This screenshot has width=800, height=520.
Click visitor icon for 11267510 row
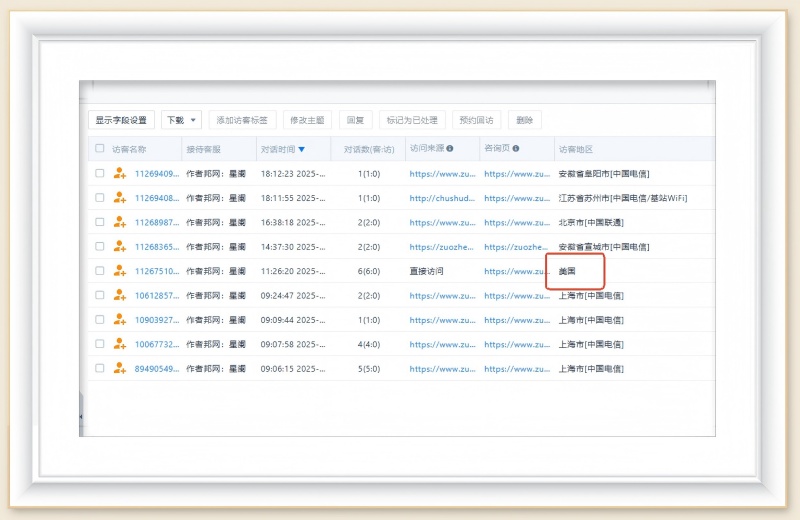[x=120, y=271]
